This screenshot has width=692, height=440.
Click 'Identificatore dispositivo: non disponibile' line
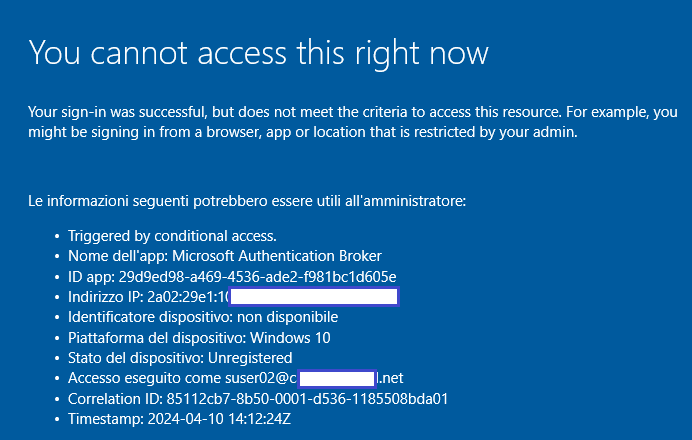pos(203,317)
